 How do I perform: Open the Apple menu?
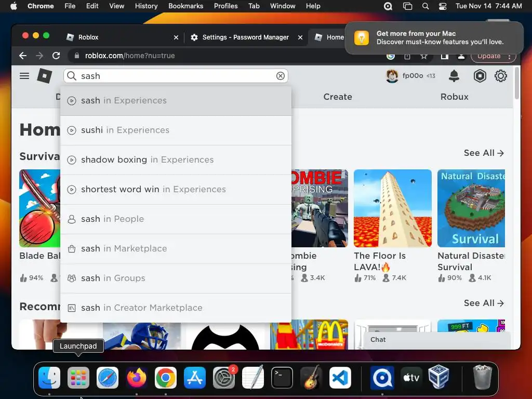[14, 6]
